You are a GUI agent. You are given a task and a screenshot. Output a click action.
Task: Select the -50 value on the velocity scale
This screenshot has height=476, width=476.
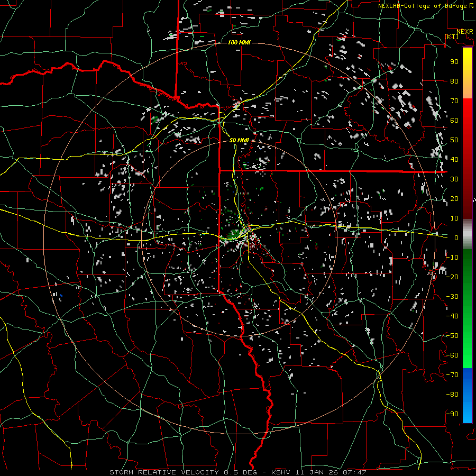pos(452,336)
